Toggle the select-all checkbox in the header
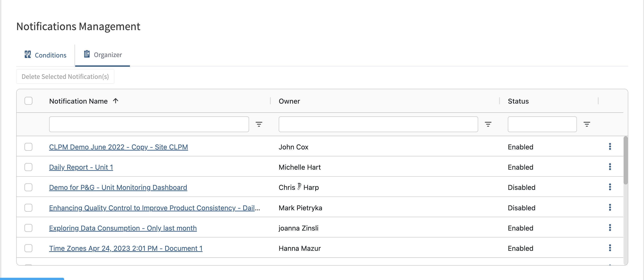The image size is (644, 280). 28,101
